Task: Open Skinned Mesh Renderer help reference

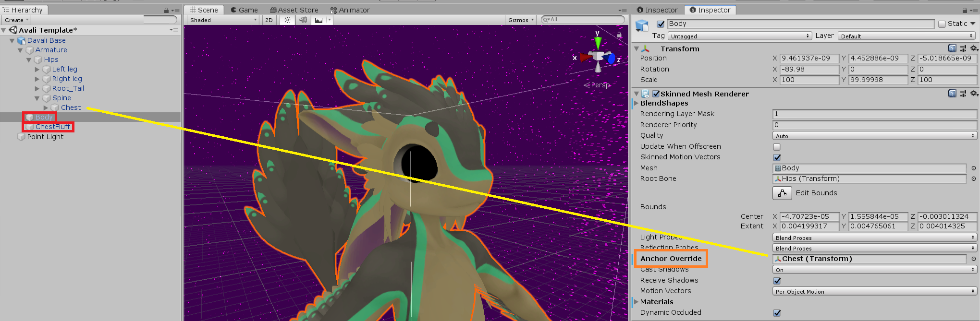Action: tap(952, 94)
